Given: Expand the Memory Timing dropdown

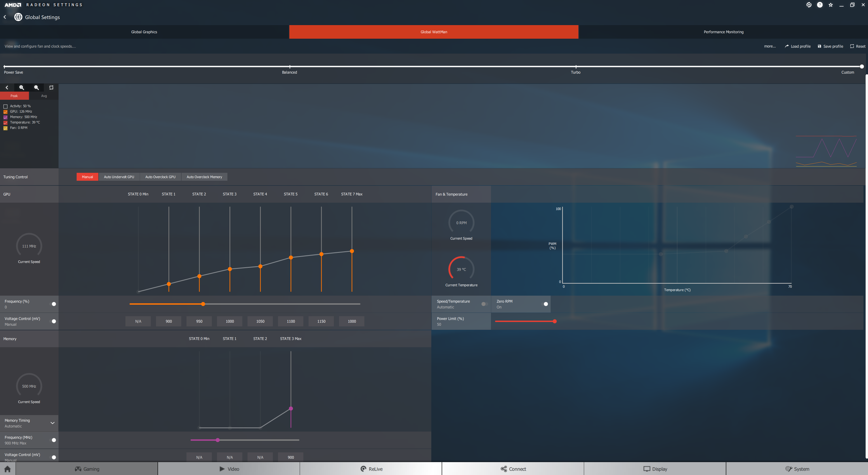Looking at the screenshot, I should [x=52, y=423].
